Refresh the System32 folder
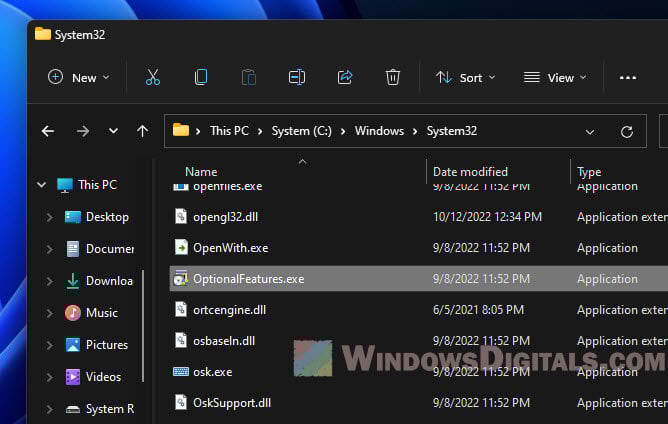 coord(626,132)
